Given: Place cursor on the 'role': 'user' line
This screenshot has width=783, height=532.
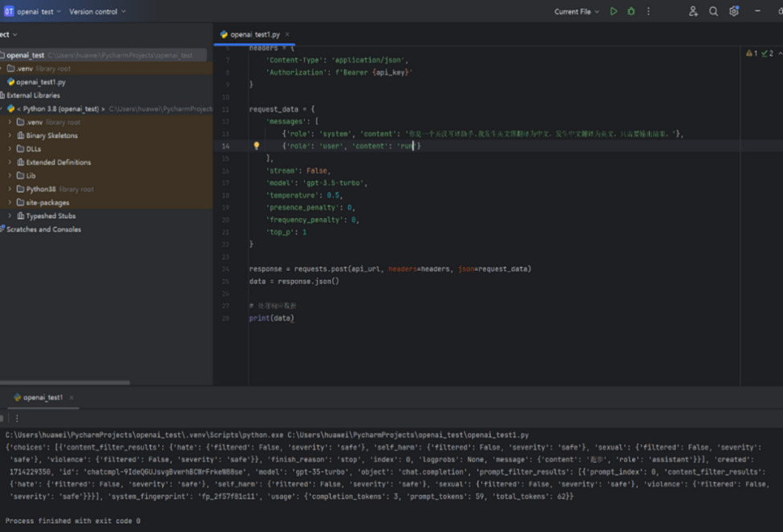Looking at the screenshot, I should (351, 146).
